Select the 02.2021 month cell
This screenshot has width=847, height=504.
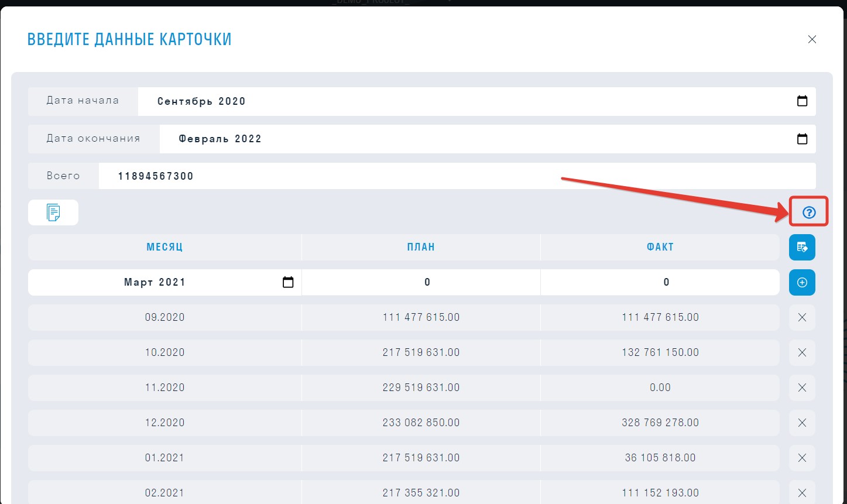164,493
